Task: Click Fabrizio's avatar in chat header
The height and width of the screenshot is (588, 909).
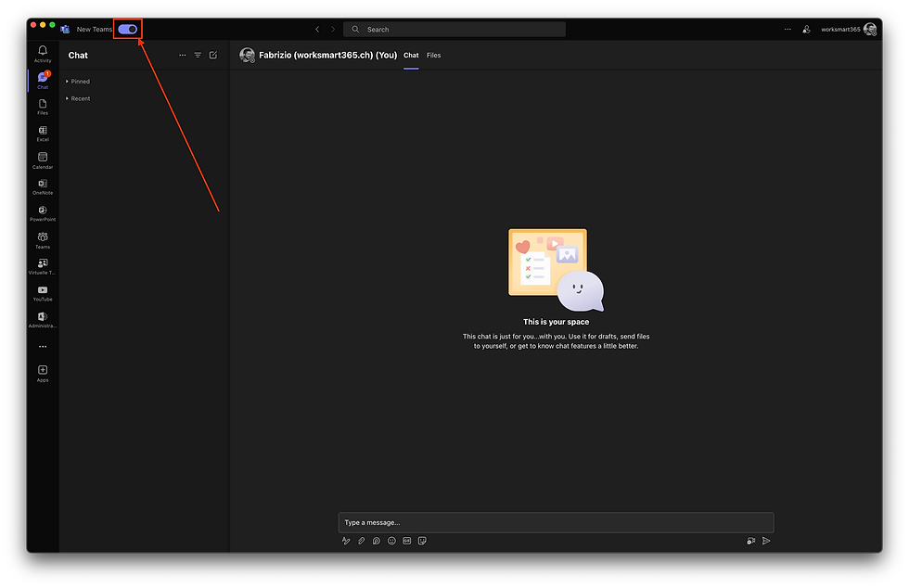Action: (x=248, y=55)
